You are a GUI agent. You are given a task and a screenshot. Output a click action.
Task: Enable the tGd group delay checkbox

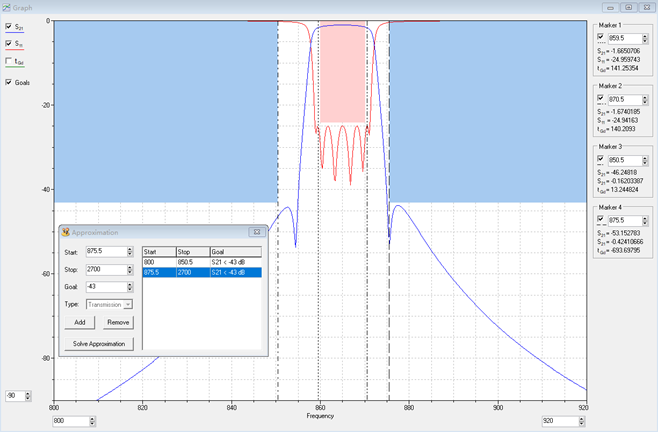10,61
